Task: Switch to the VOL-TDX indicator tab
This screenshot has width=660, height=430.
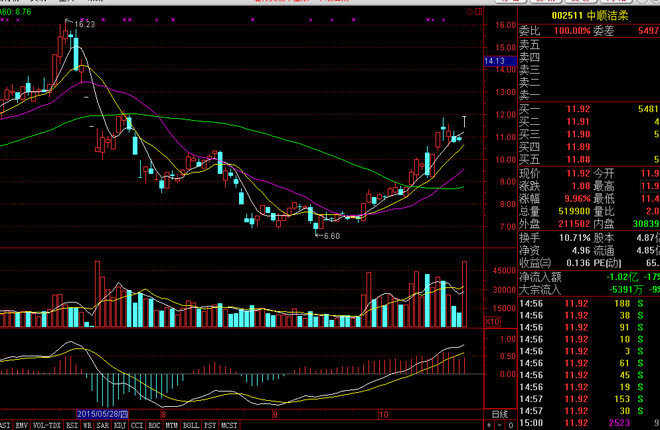Action: (x=47, y=425)
